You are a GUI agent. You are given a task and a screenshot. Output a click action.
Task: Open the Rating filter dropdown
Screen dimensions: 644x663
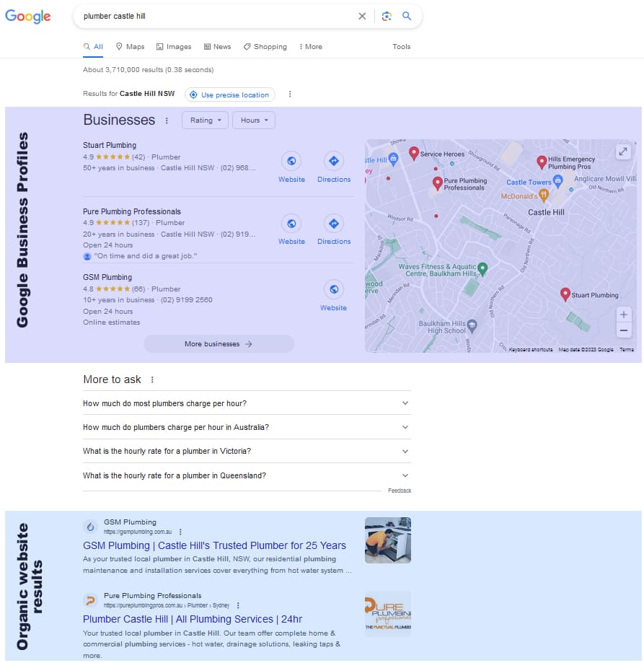[x=206, y=120]
